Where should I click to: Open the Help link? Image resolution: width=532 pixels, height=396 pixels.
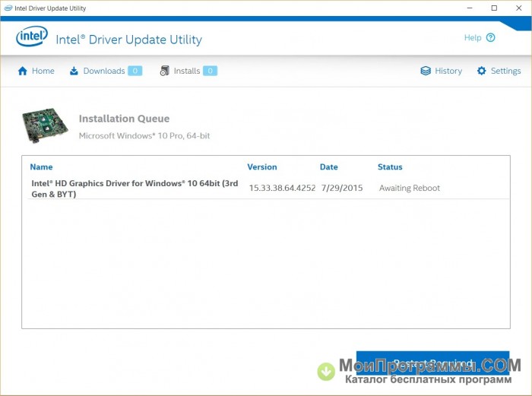tap(473, 38)
